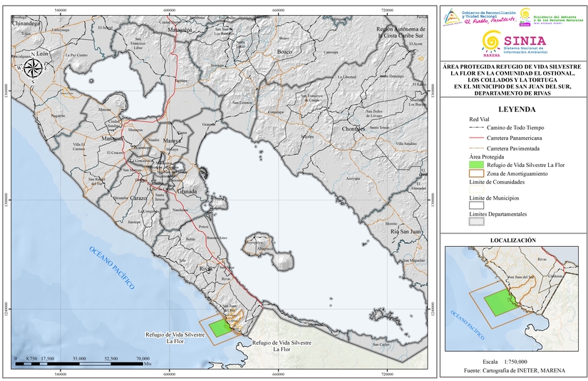Click the Zona de Amortiguamiento legend box

click(476, 174)
